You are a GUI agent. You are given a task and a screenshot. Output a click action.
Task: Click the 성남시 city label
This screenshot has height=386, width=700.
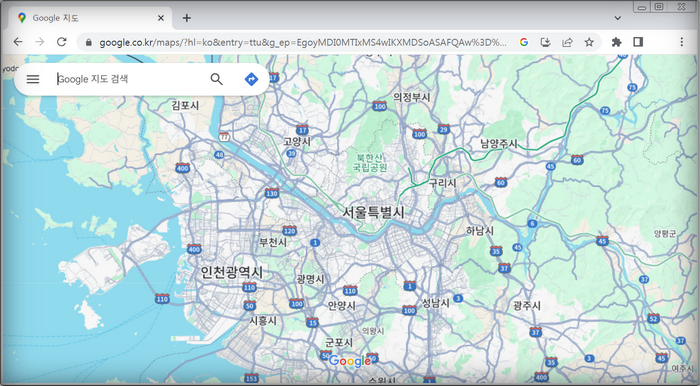pos(436,303)
